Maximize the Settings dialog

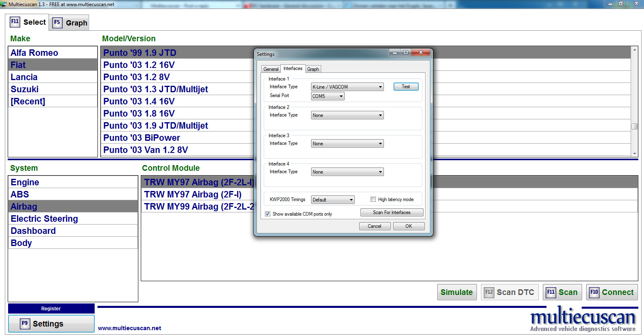[406, 53]
